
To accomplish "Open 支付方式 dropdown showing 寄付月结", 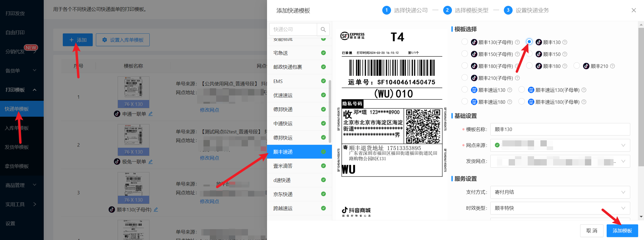I will [x=560, y=192].
